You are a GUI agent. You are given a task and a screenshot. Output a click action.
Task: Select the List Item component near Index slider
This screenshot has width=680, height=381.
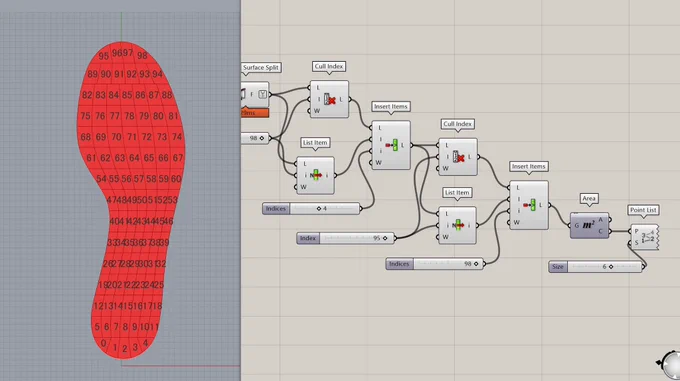tap(458, 225)
